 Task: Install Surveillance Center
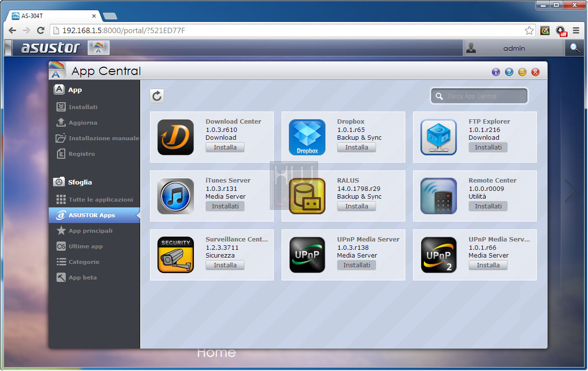pyautogui.click(x=225, y=265)
